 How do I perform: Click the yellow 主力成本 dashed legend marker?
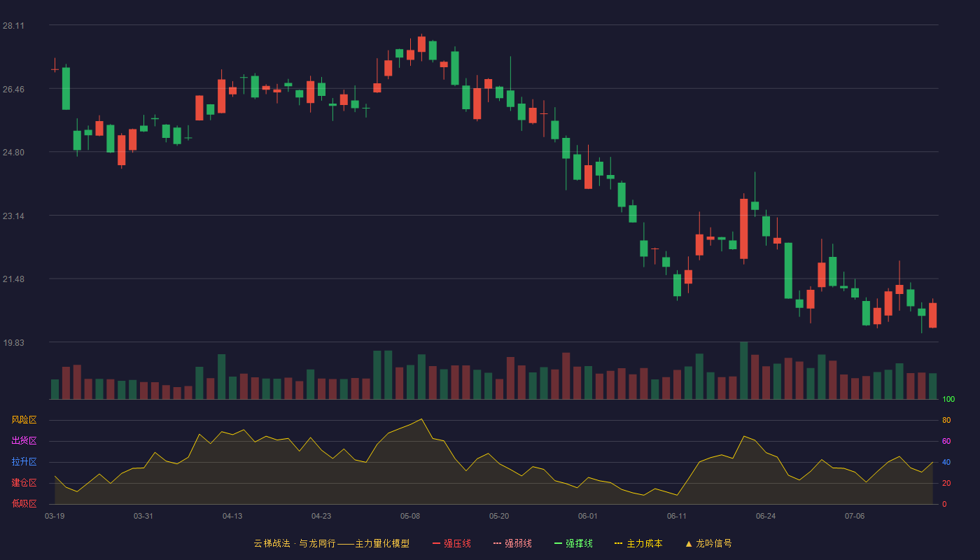[x=618, y=543]
